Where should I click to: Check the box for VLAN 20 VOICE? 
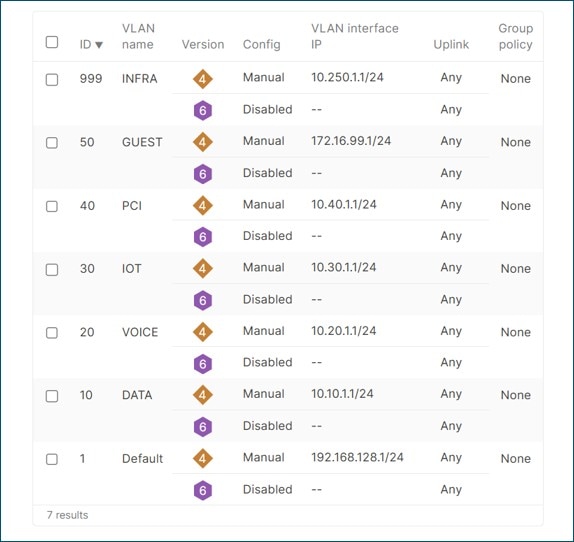(52, 333)
